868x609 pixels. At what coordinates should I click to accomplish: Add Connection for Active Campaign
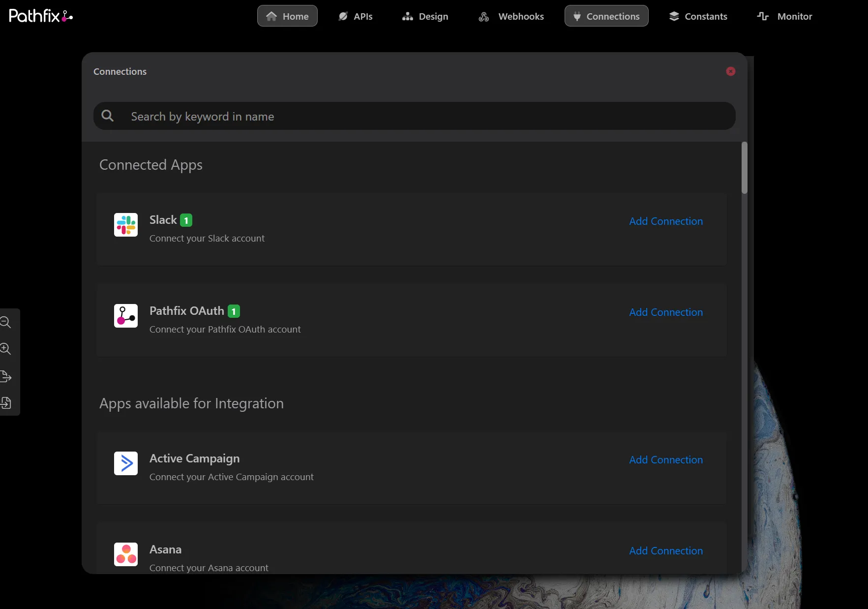tap(666, 460)
